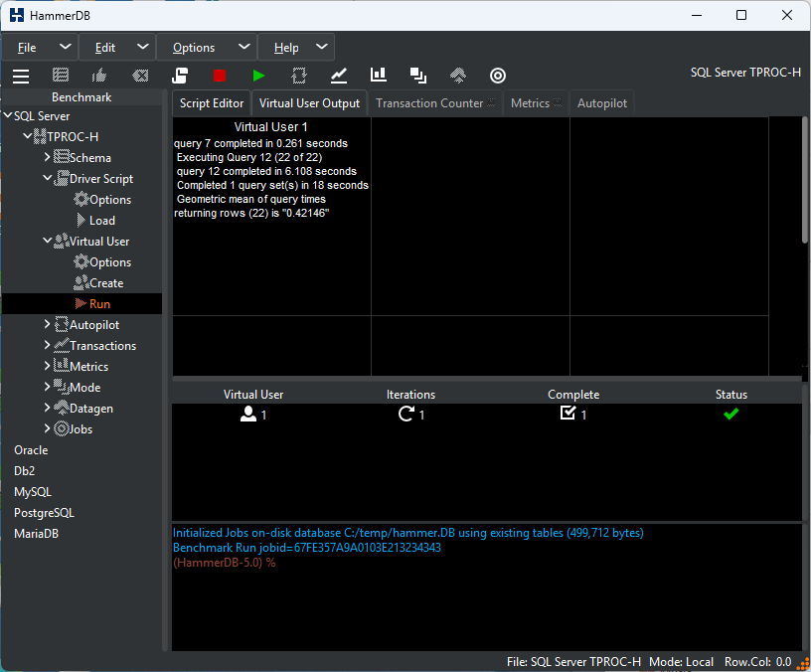Click the Driver Script tree icon
Screen dimensions: 811x672
(61, 178)
